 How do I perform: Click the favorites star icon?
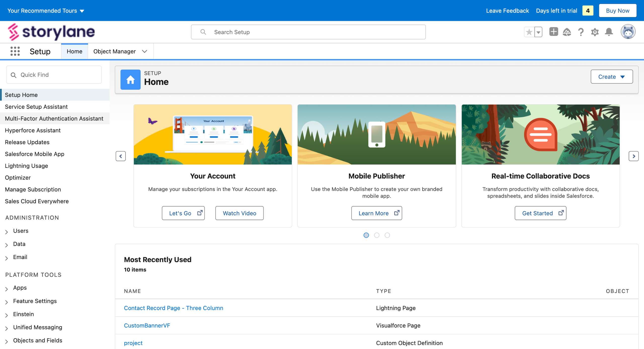pos(529,32)
